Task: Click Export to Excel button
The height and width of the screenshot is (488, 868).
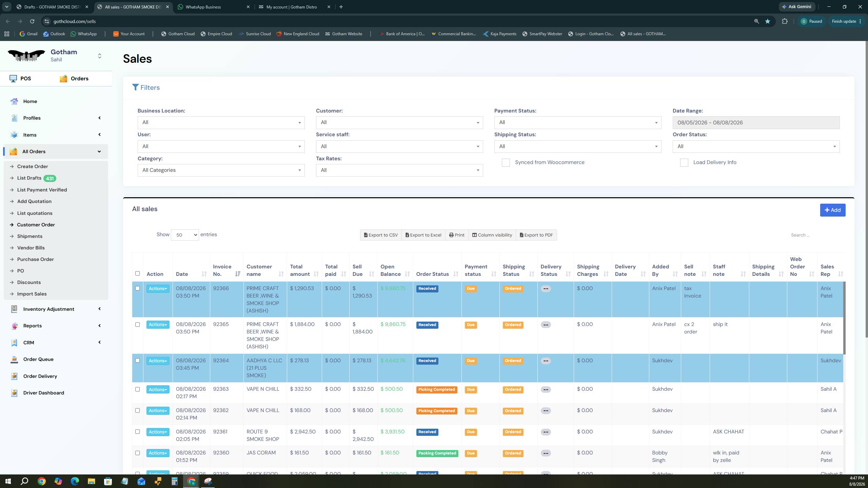Action: point(423,235)
